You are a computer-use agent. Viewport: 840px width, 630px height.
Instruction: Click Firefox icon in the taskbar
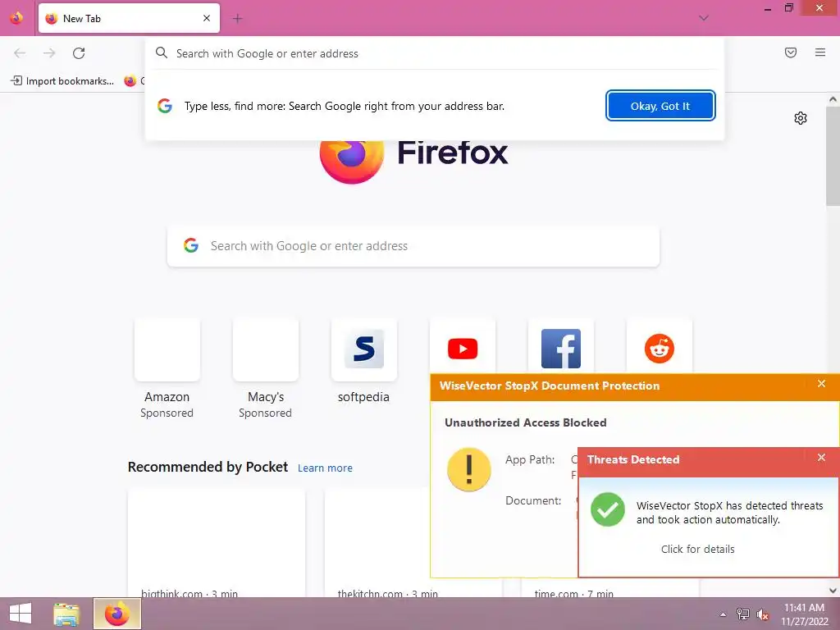coord(117,614)
